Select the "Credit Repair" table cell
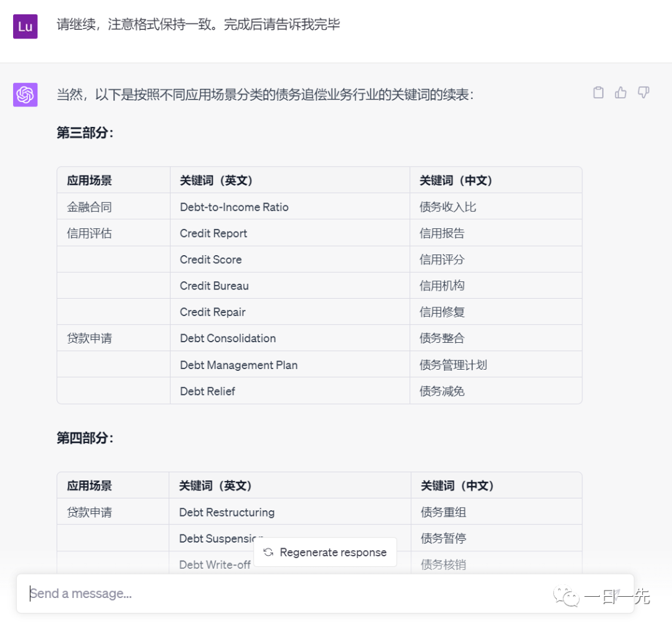The image size is (672, 626). coord(212,312)
